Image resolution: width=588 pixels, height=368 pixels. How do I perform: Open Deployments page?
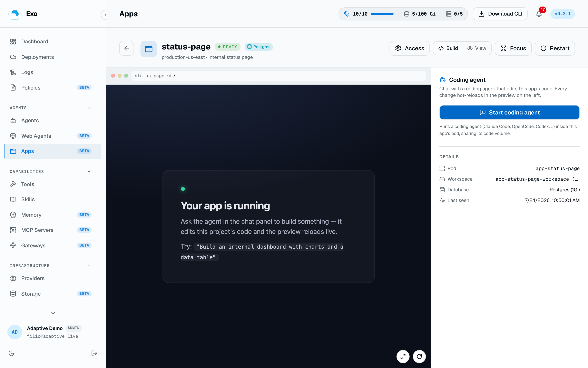tap(53, 57)
